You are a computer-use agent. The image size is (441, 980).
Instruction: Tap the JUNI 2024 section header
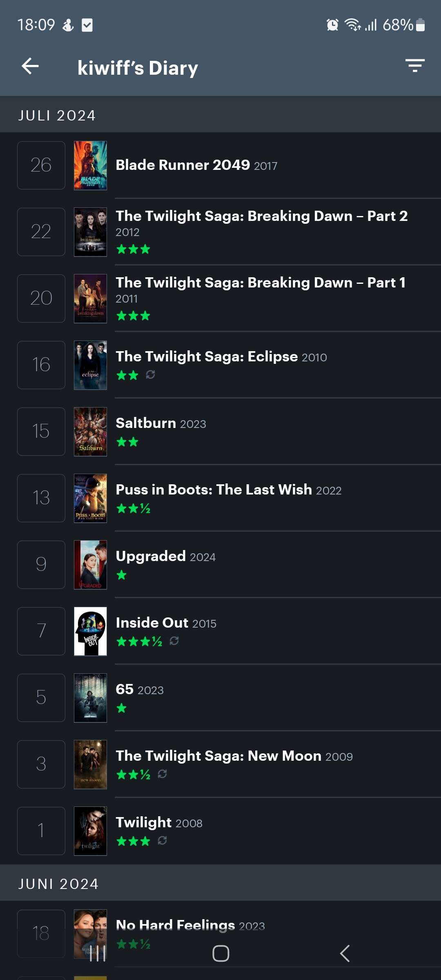220,884
